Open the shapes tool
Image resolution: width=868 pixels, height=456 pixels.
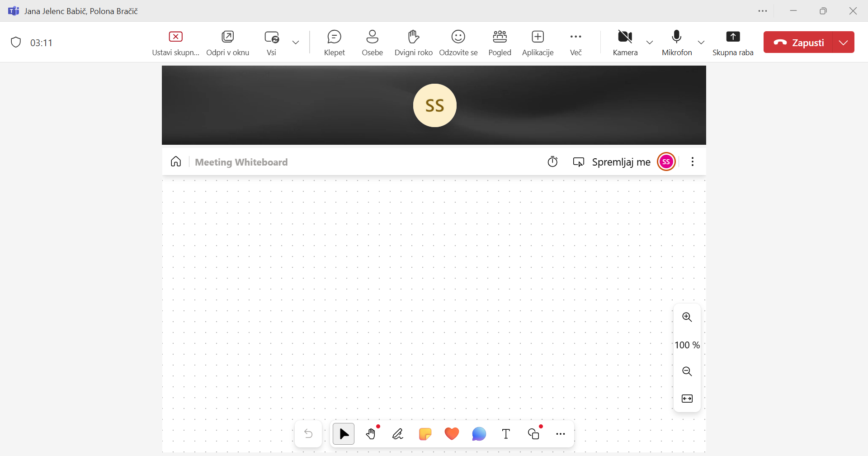[x=534, y=434]
